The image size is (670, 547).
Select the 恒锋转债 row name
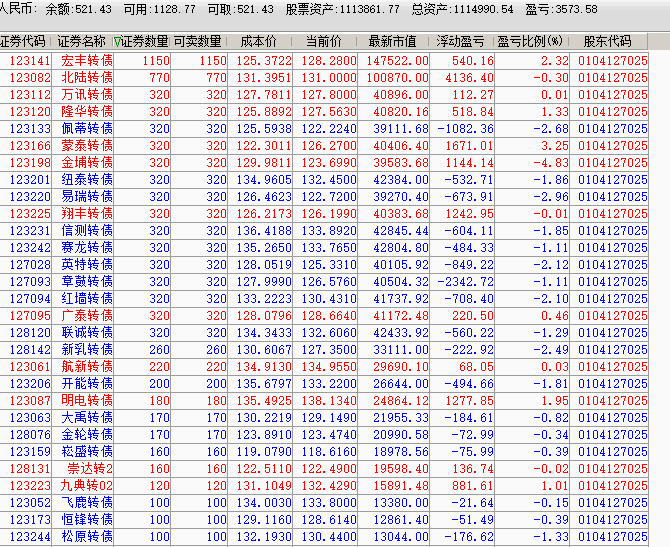pyautogui.click(x=87, y=520)
